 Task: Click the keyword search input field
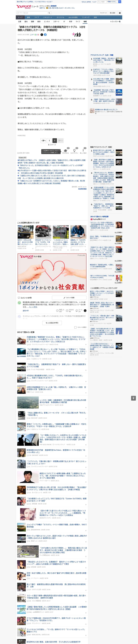point(32,13)
